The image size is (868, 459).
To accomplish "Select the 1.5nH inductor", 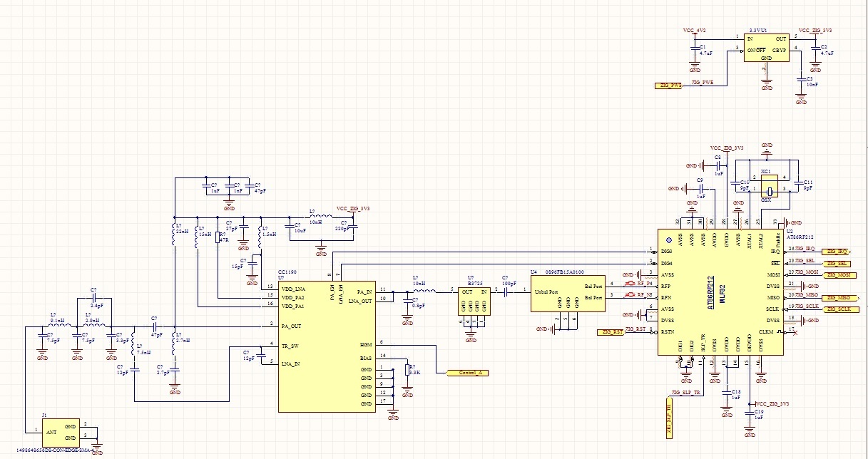I will pyautogui.click(x=260, y=237).
